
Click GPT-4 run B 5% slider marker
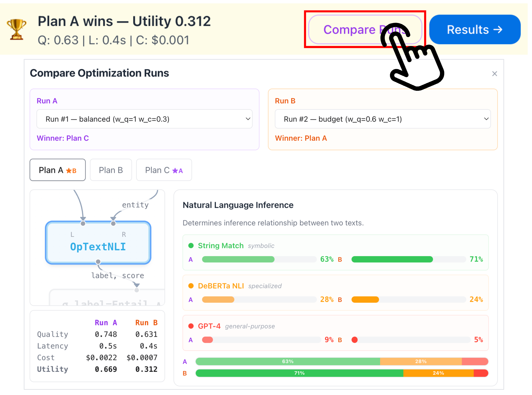(x=354, y=340)
